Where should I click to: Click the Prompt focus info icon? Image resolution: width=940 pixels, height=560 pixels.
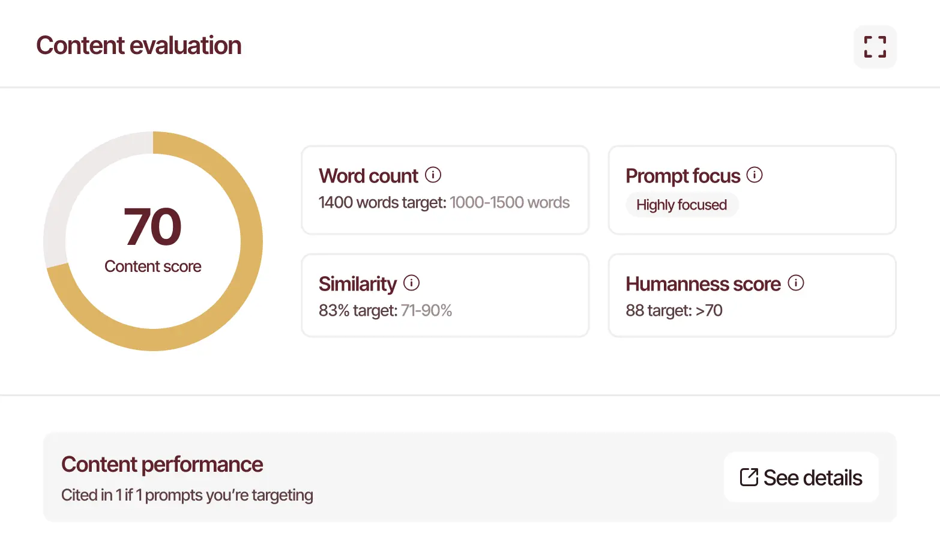coord(755,175)
